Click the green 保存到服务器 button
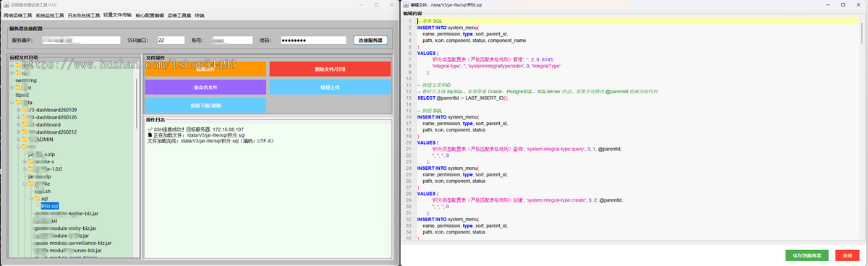Viewport: 868px width, 266px height. tap(807, 255)
